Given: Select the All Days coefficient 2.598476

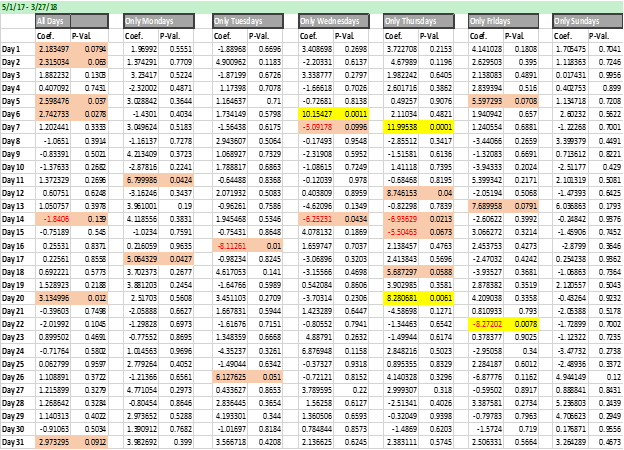Looking at the screenshot, I should coord(53,101).
